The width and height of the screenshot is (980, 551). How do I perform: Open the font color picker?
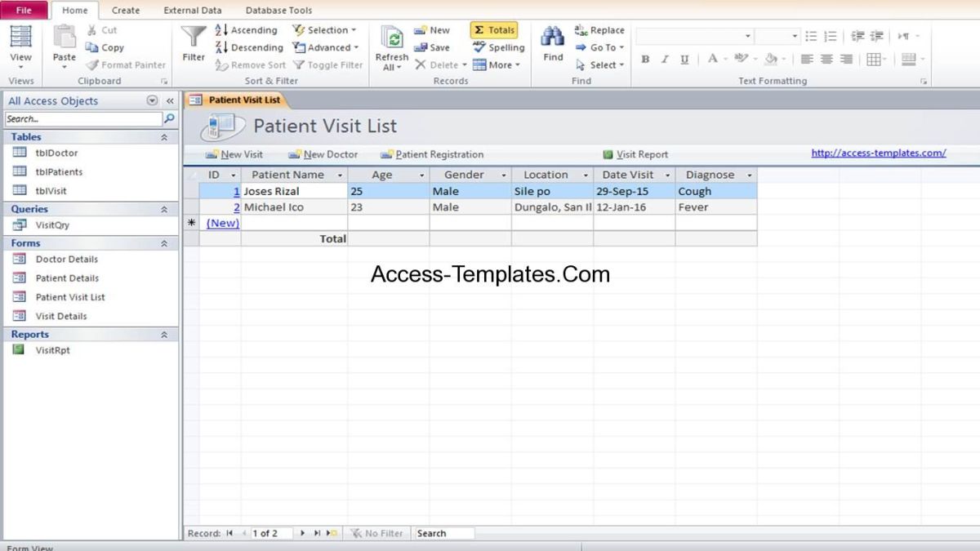coord(713,59)
